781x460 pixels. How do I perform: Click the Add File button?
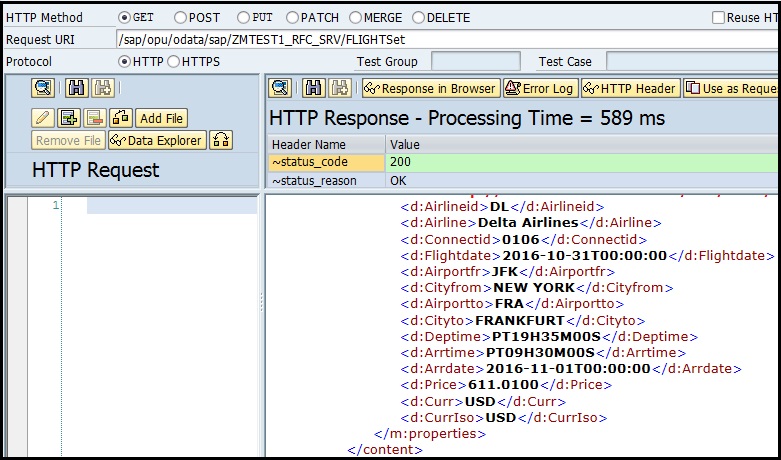[160, 119]
